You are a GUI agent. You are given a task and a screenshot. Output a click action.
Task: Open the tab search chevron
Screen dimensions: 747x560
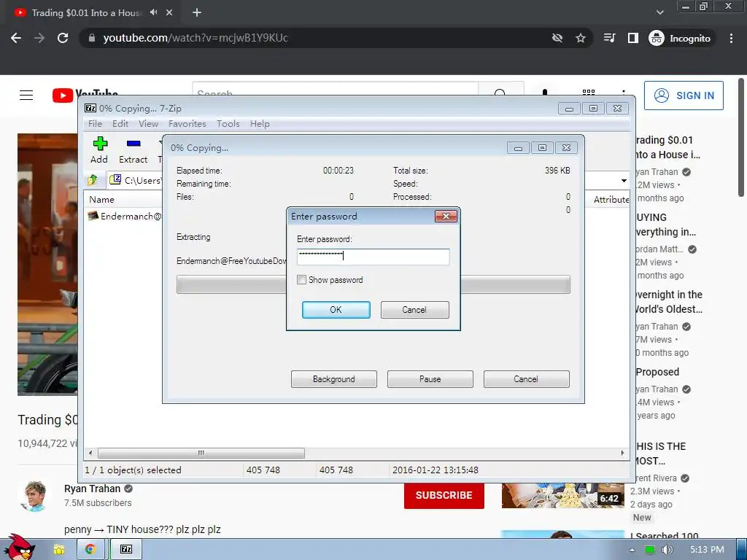659,13
